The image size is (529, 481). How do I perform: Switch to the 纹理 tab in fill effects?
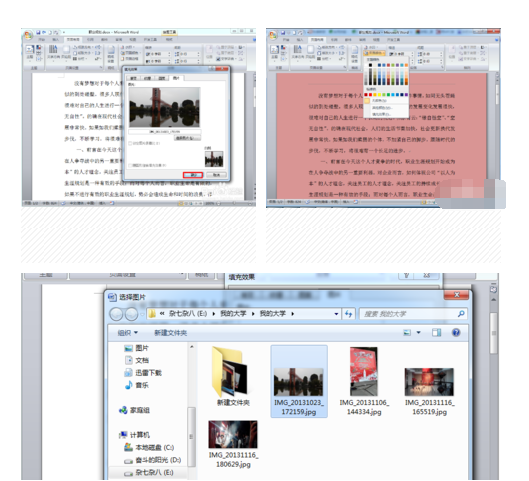147,78
